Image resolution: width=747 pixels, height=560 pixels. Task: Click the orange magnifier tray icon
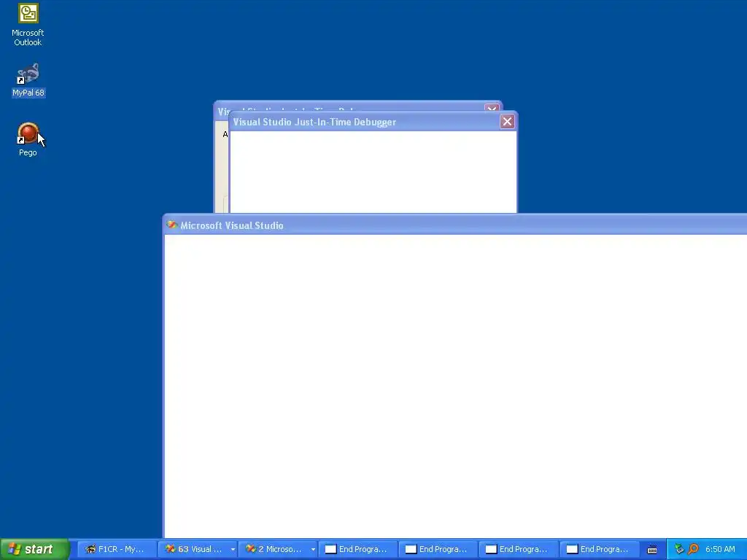[693, 549]
